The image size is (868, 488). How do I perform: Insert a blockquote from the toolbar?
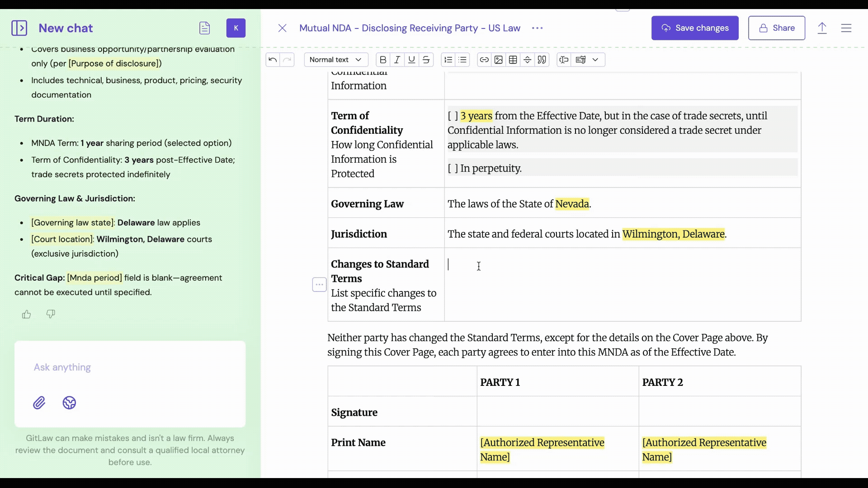(542, 60)
